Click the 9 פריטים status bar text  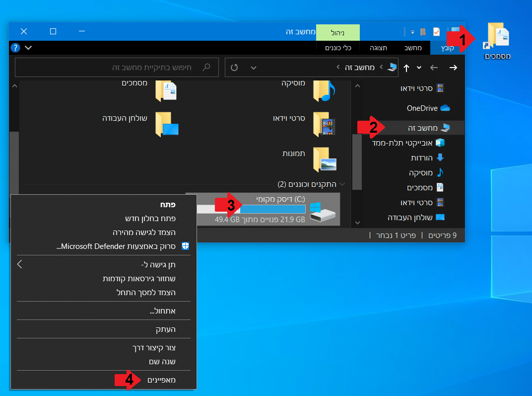[x=443, y=235]
